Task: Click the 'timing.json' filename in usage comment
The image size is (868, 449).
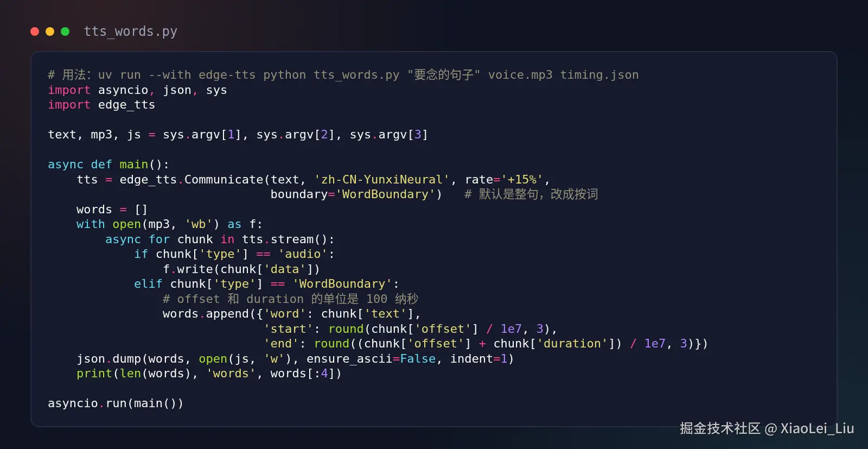Action: click(599, 75)
